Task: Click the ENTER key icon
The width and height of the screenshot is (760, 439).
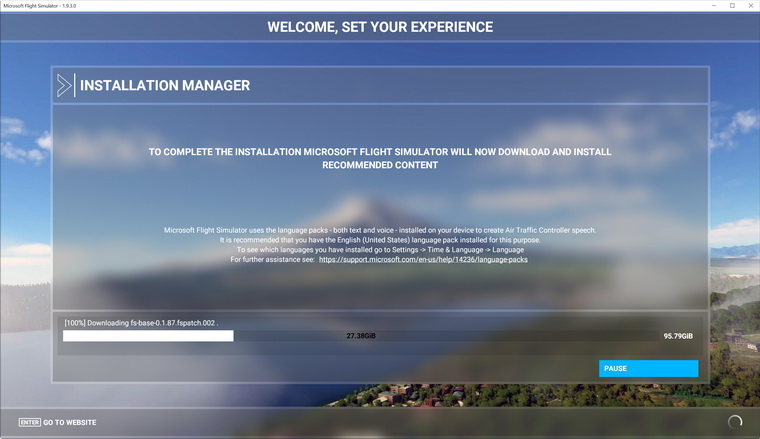Action: pos(30,423)
